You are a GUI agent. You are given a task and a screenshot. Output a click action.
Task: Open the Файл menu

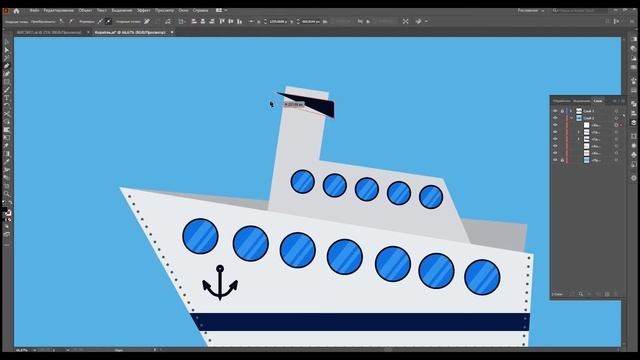pyautogui.click(x=34, y=11)
